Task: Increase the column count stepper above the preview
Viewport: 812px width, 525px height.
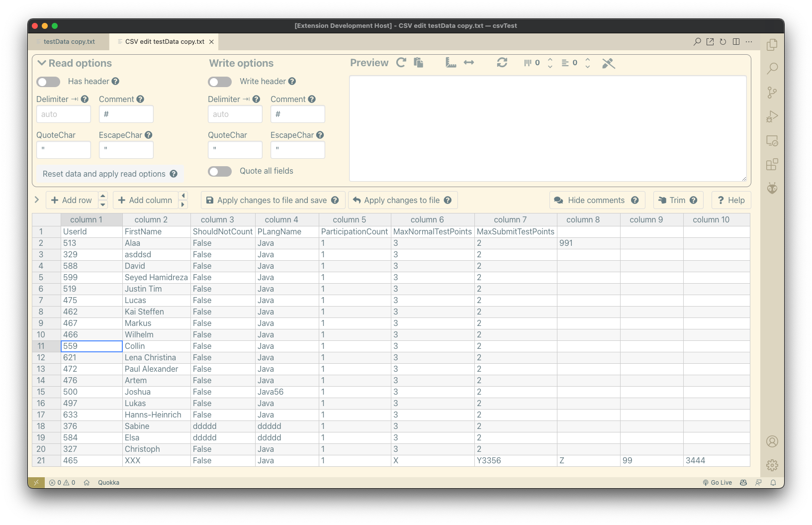Action: tap(550, 60)
